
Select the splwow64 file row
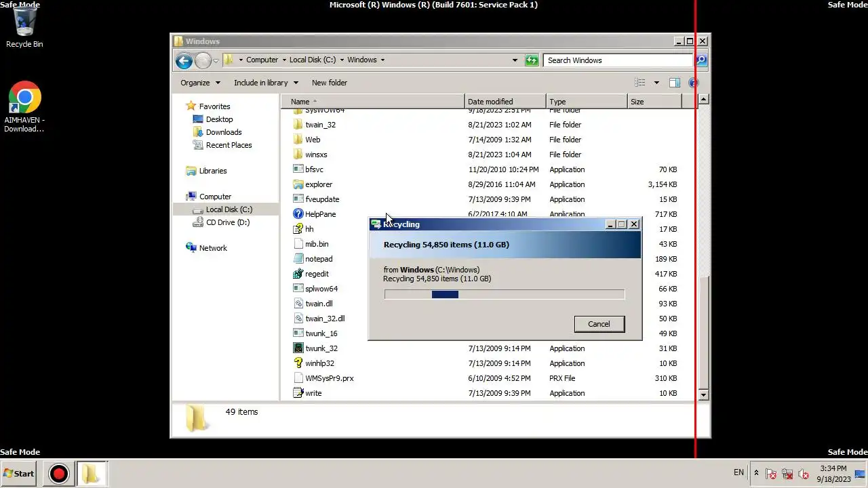tap(485, 289)
